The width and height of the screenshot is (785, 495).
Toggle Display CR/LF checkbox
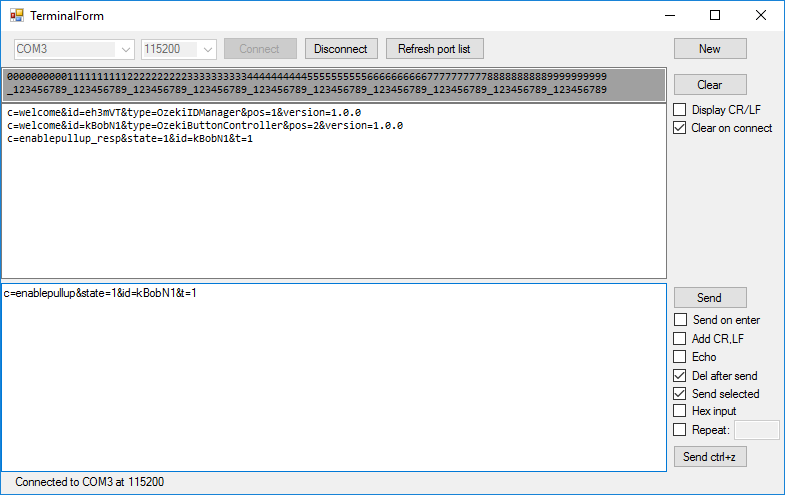[680, 110]
